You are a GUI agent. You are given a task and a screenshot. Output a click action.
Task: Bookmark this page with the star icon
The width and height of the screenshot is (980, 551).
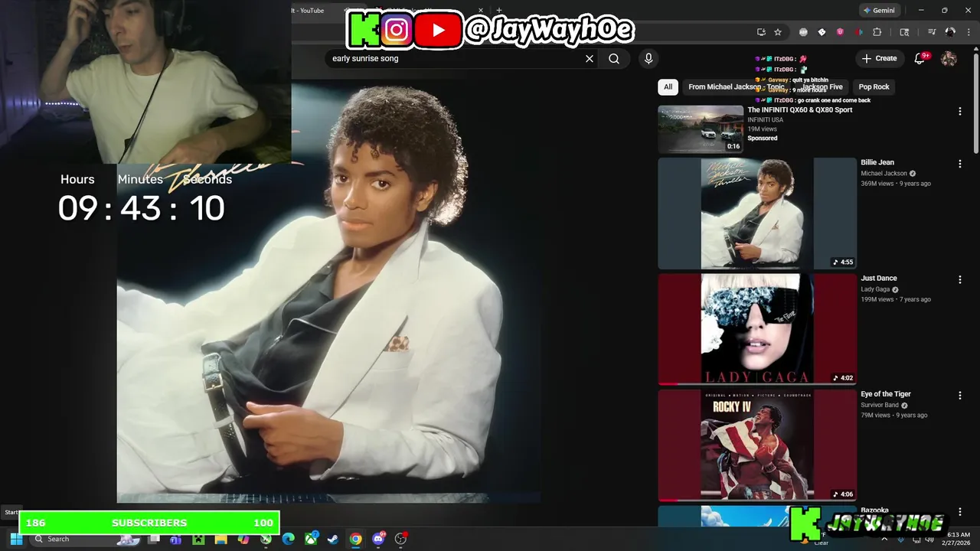point(778,32)
